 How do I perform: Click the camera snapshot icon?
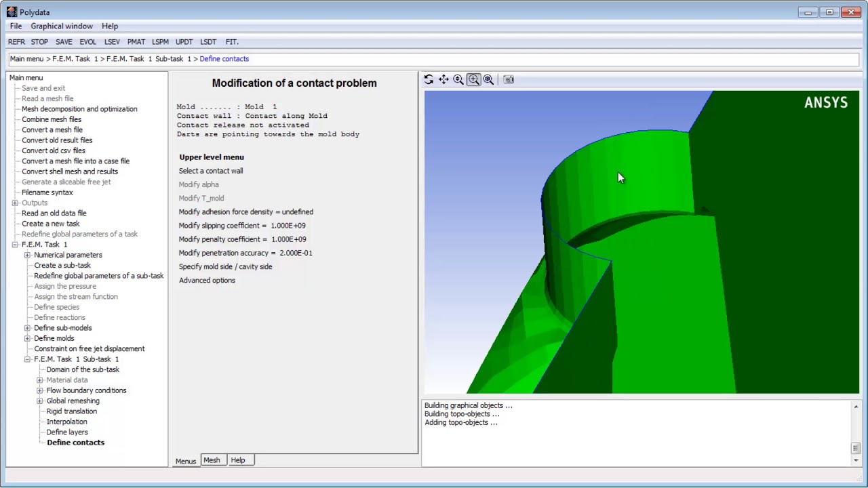pos(509,79)
